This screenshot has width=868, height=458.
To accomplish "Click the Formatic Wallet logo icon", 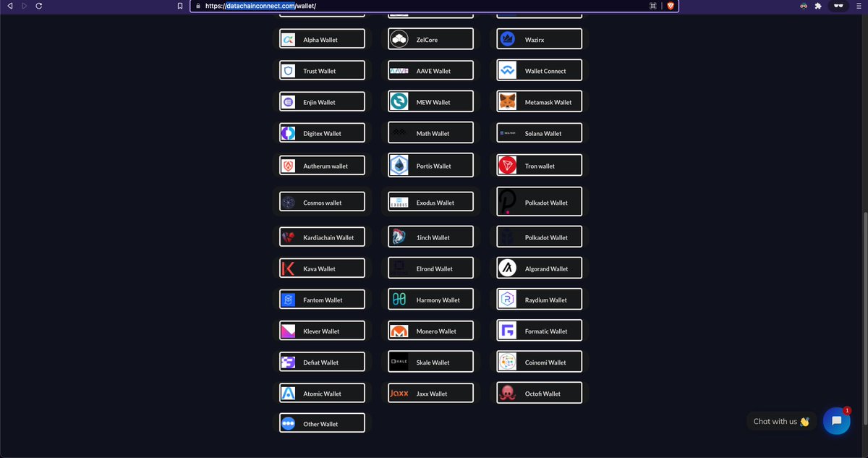I will [x=508, y=331].
